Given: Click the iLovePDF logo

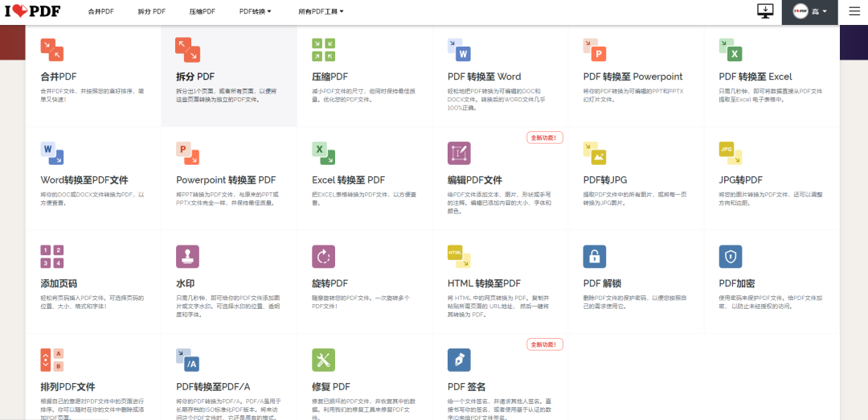Looking at the screenshot, I should click(33, 11).
